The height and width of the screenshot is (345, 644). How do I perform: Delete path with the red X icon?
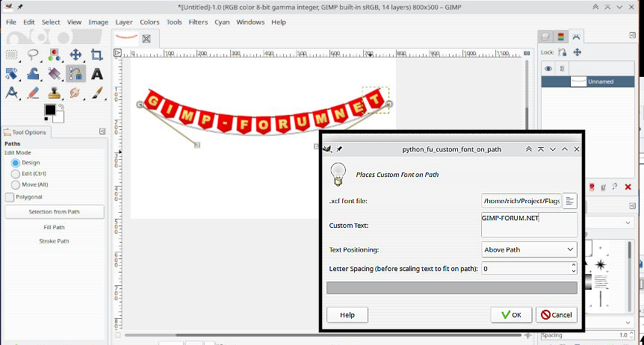pos(628,187)
